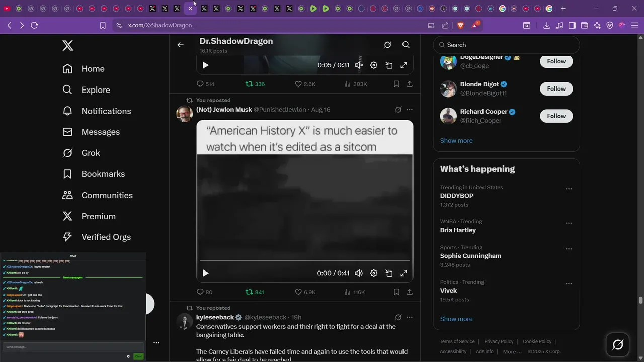
Task: Bookmark the post with 116K views
Action: pyautogui.click(x=396, y=292)
